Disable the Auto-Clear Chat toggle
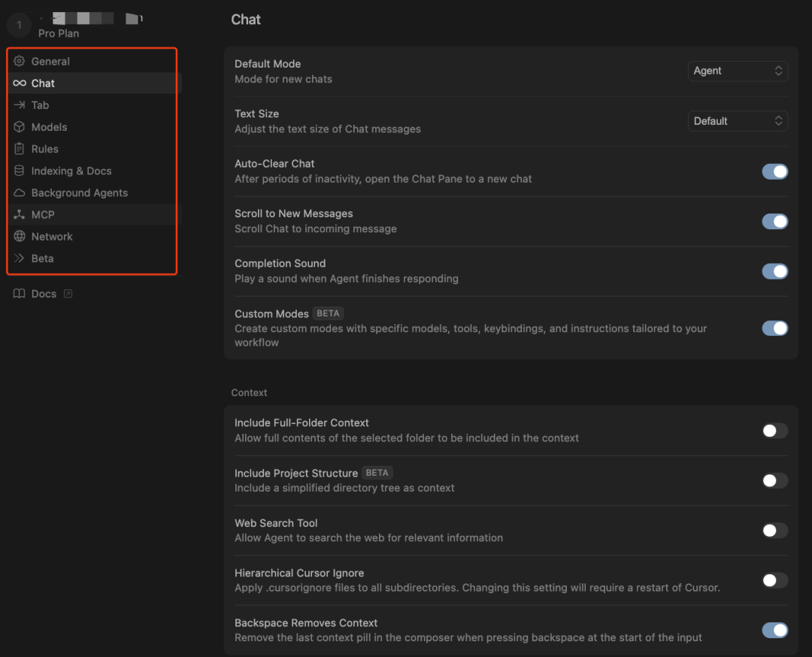812x657 pixels. pos(774,171)
